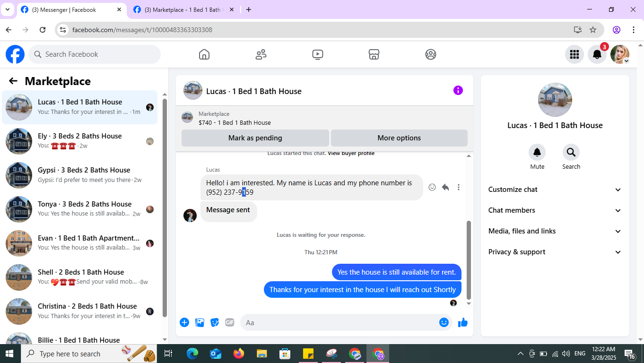Open the Facebook menu grid icon
This screenshot has width=644, height=363.
point(574,54)
